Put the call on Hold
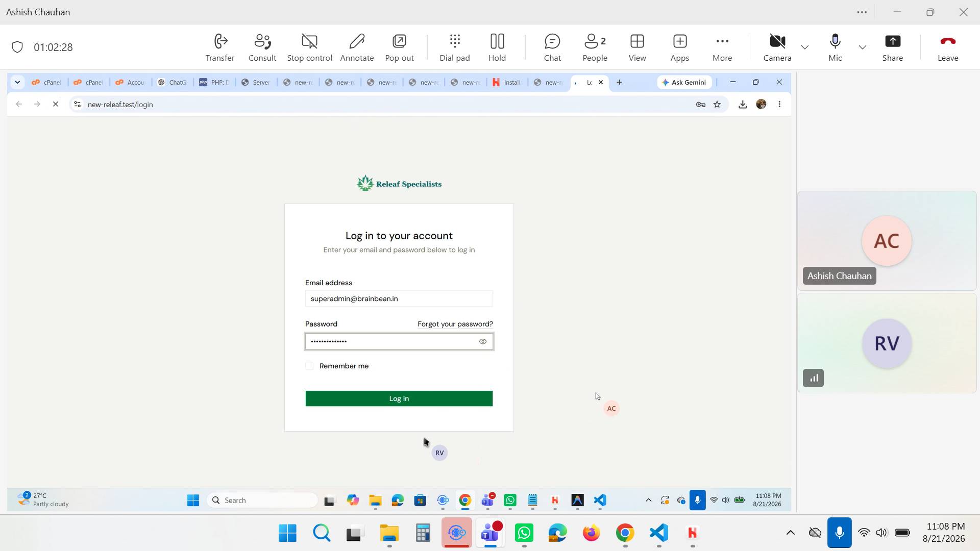Screen dimensions: 980x551 click(x=497, y=47)
